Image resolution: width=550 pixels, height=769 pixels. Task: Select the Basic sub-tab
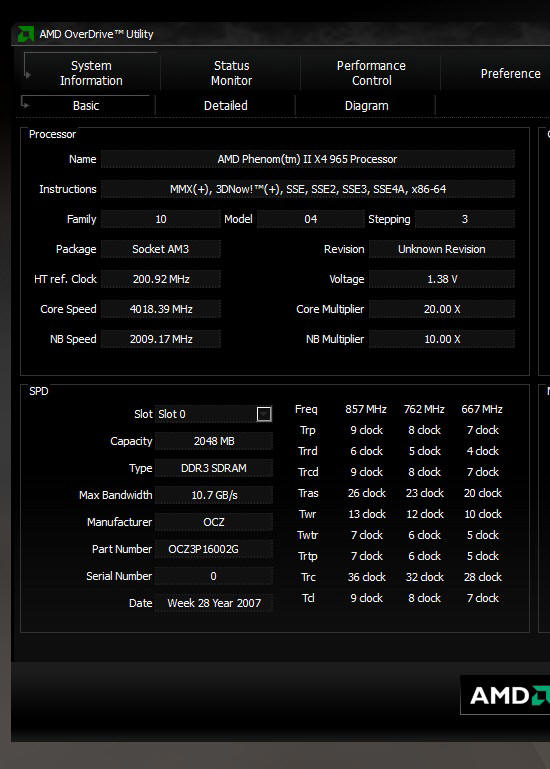pos(86,105)
